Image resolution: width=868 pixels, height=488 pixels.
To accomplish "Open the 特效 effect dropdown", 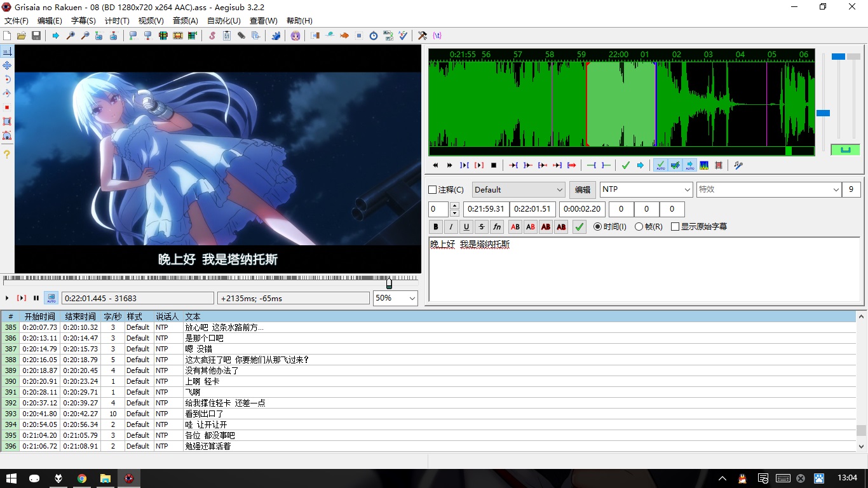I will (x=769, y=189).
